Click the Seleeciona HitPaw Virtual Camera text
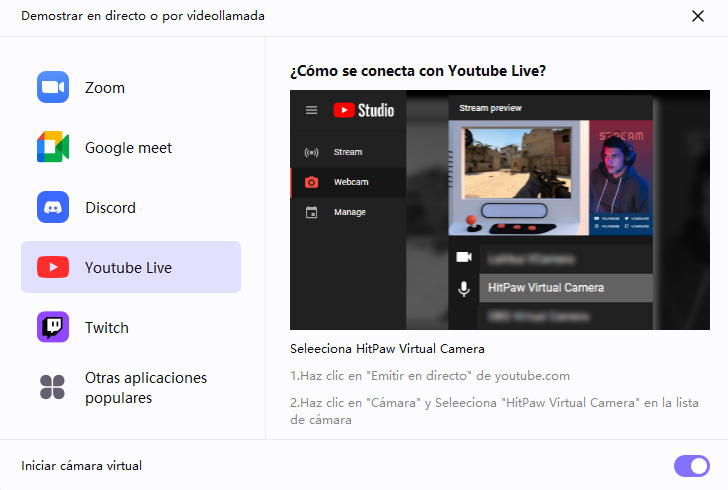Screen dimensions: 728x490 point(387,349)
